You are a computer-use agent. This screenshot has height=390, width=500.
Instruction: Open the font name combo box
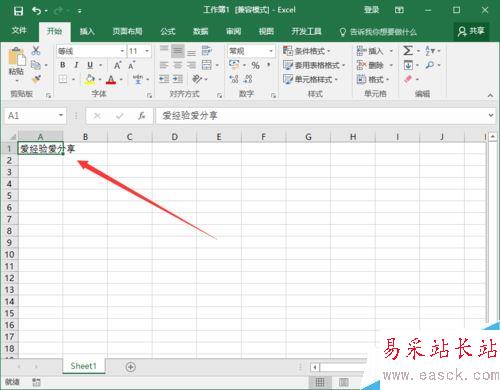click(x=91, y=51)
